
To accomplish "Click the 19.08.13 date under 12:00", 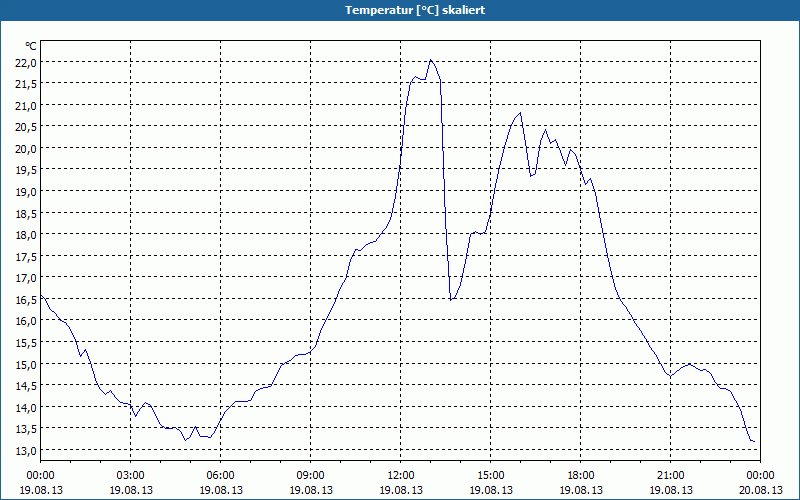I will (401, 490).
